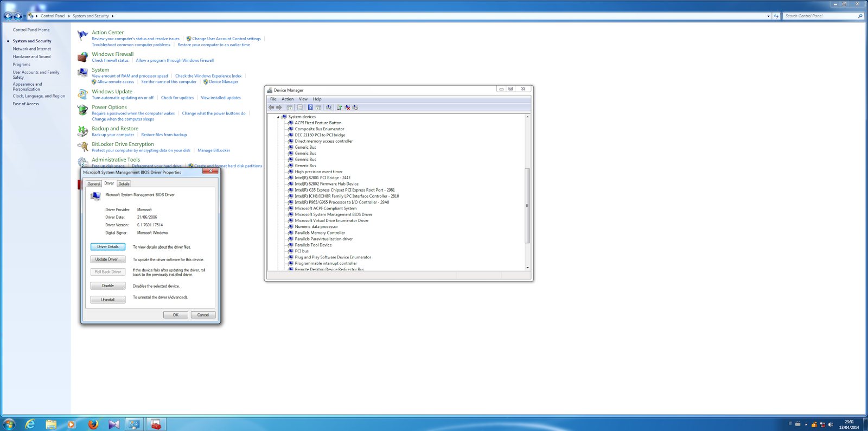Open the Help menu in Device Manager

point(317,99)
